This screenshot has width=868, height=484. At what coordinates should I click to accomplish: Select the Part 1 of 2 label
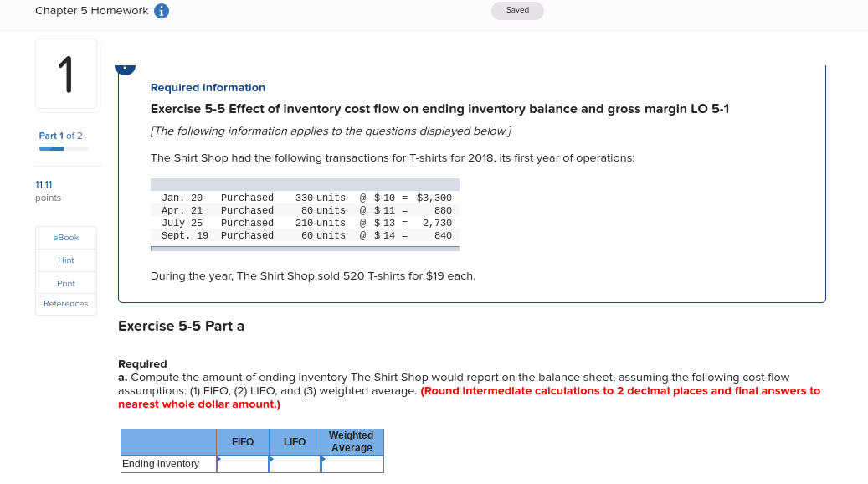click(x=59, y=136)
